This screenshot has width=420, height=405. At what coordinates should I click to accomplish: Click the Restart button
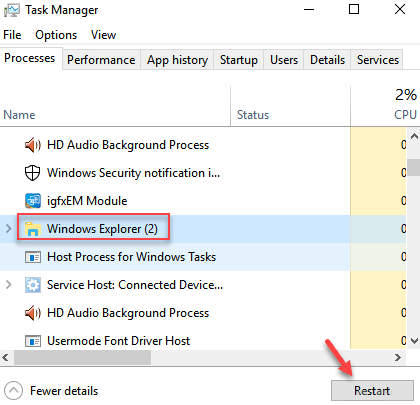click(372, 390)
